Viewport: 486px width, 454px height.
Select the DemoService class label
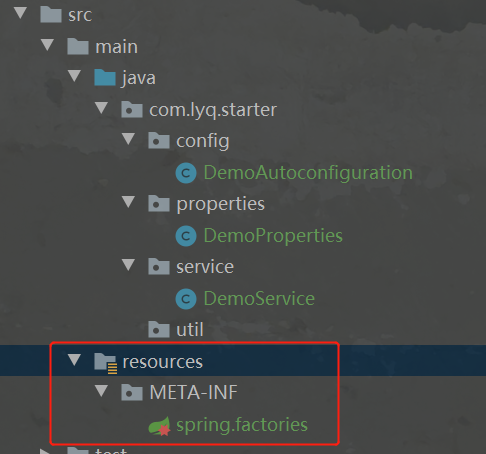coord(259,299)
